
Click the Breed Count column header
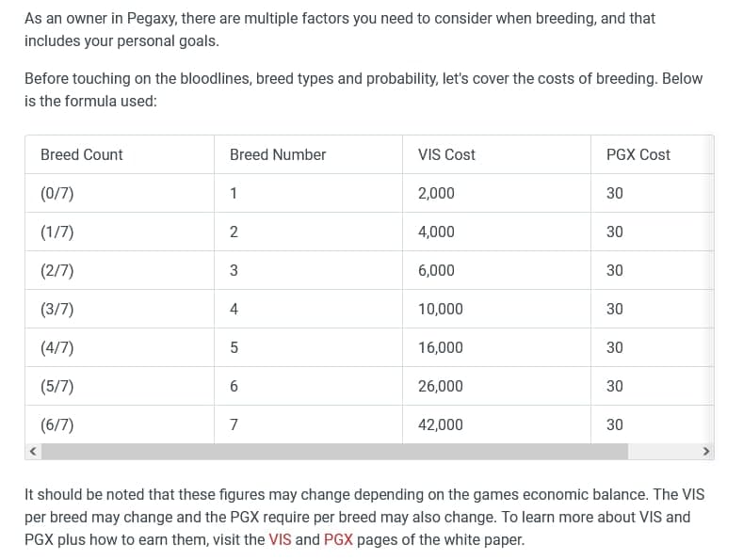click(x=120, y=154)
